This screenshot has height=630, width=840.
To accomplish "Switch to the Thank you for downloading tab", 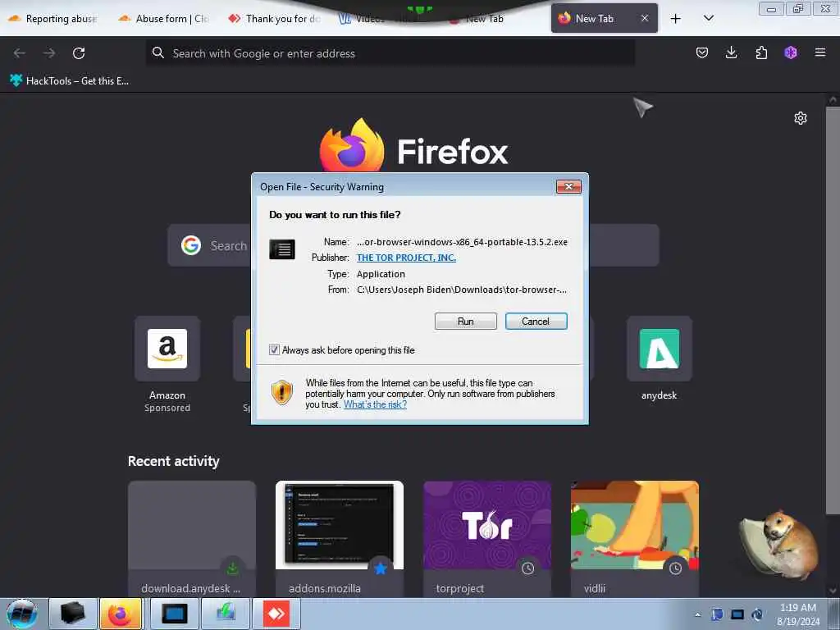I will [274, 19].
